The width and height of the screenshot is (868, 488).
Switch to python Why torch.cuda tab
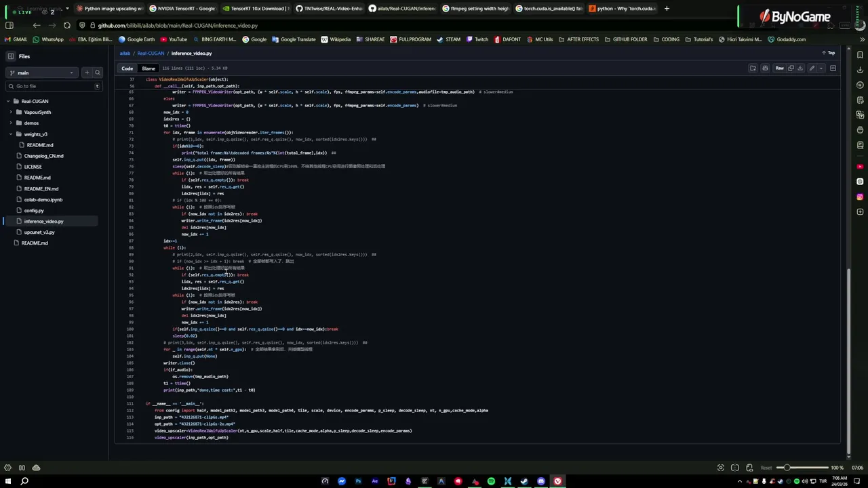click(622, 9)
